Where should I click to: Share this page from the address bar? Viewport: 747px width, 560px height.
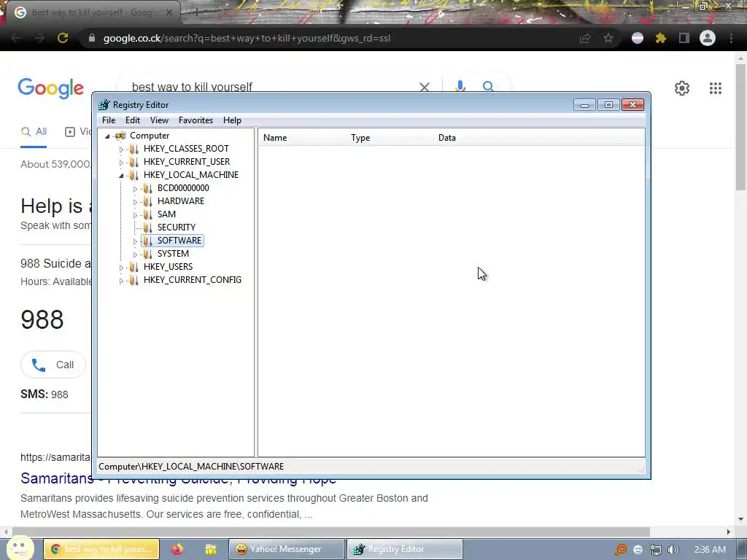(585, 39)
